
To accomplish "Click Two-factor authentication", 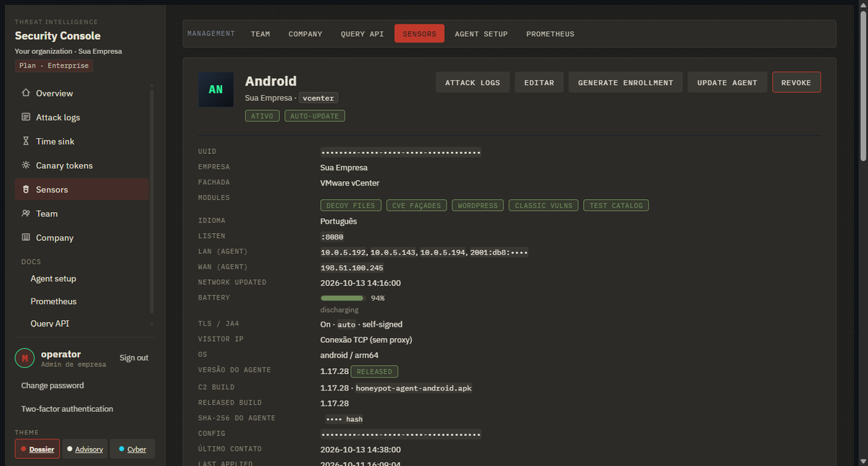I will coord(67,409).
